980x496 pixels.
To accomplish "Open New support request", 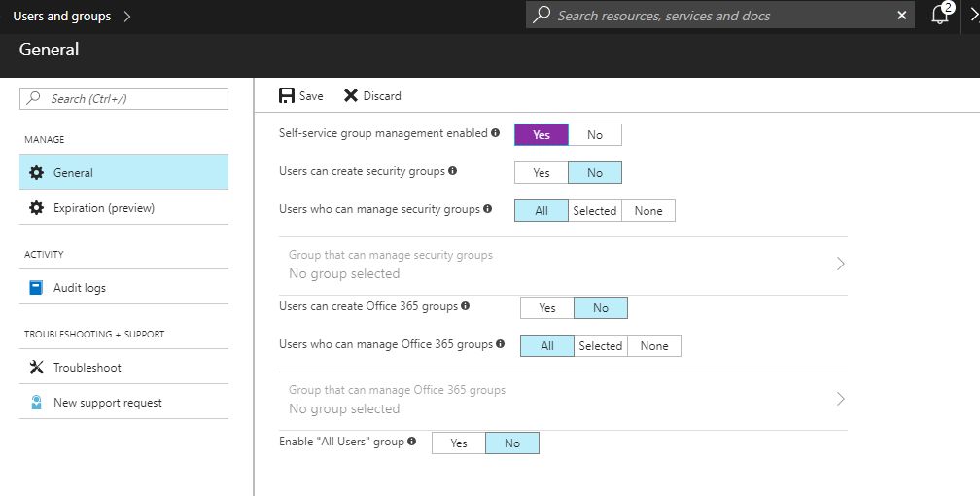I will [123, 403].
